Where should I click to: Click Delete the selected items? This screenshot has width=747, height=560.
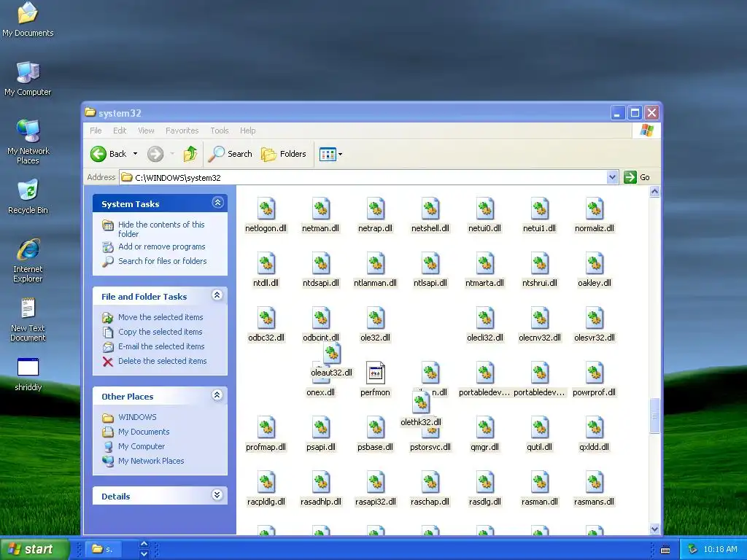(163, 361)
